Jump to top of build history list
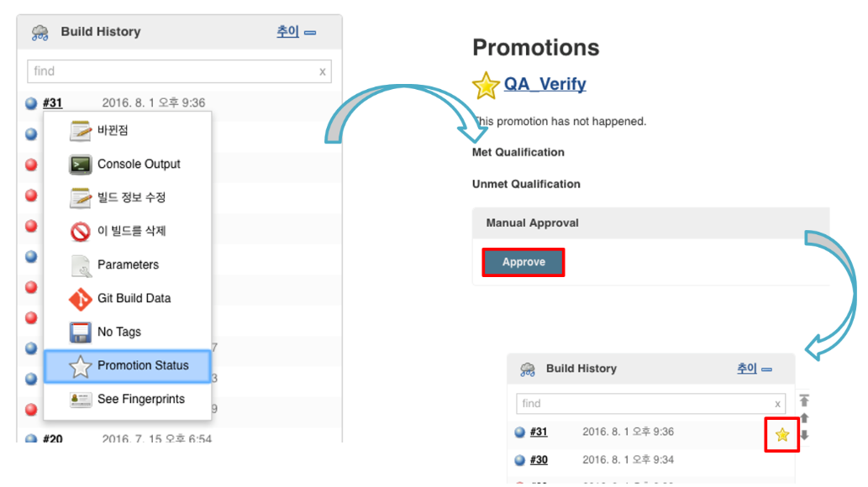This screenshot has height=487, width=868. (x=804, y=401)
